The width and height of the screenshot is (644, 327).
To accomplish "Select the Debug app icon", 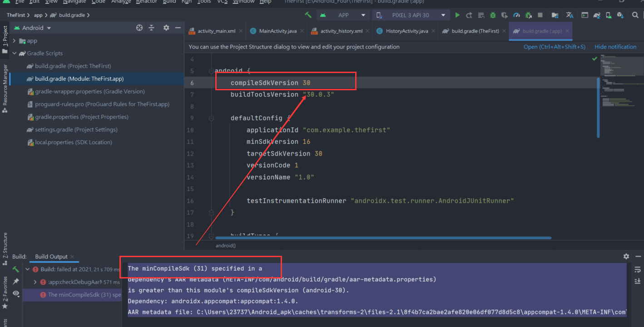I will pos(493,15).
